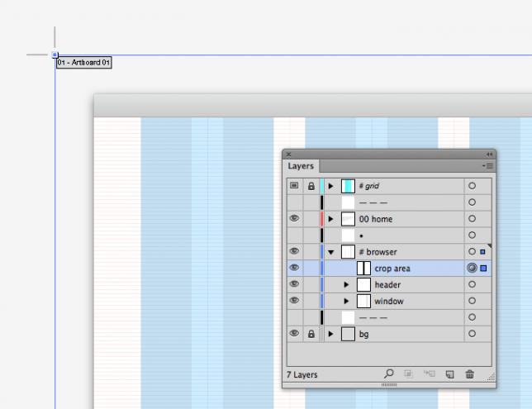This screenshot has height=409, width=532.
Task: Select the # grid layer name
Action: point(368,186)
